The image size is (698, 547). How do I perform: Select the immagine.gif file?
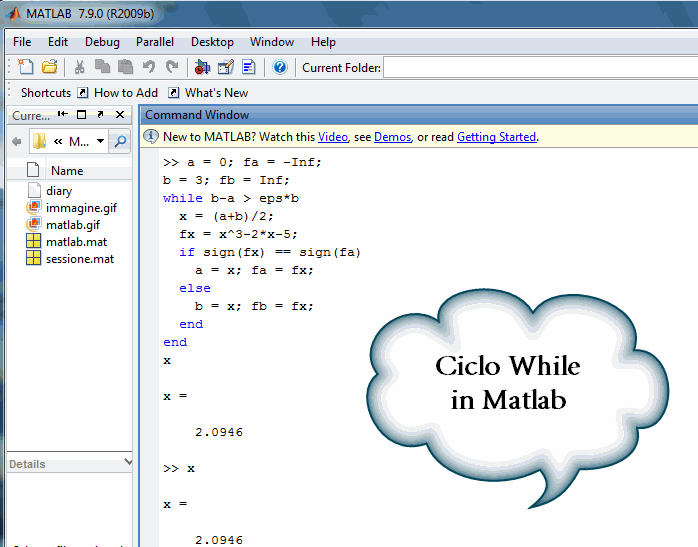pos(81,208)
